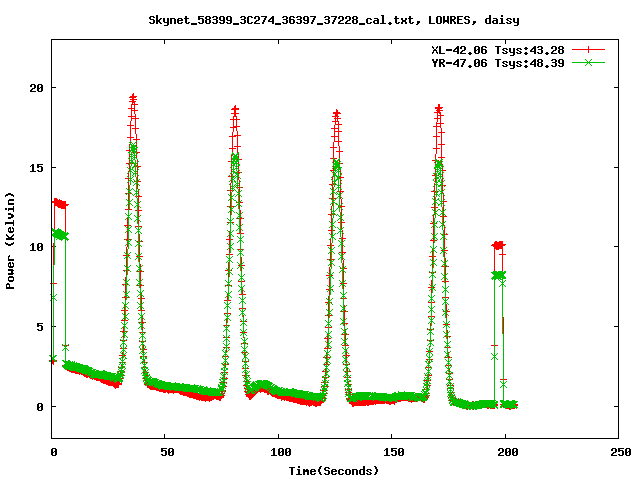Select the YR-47.06 Tsys:48.39 legend label
This screenshot has width=640, height=480.
pyautogui.click(x=501, y=62)
